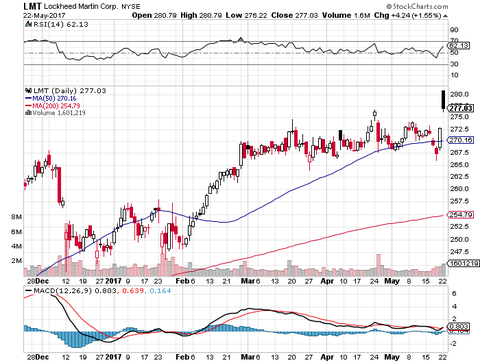Click the '262.5' price axis label
This screenshot has height=363, width=480.
point(459,177)
